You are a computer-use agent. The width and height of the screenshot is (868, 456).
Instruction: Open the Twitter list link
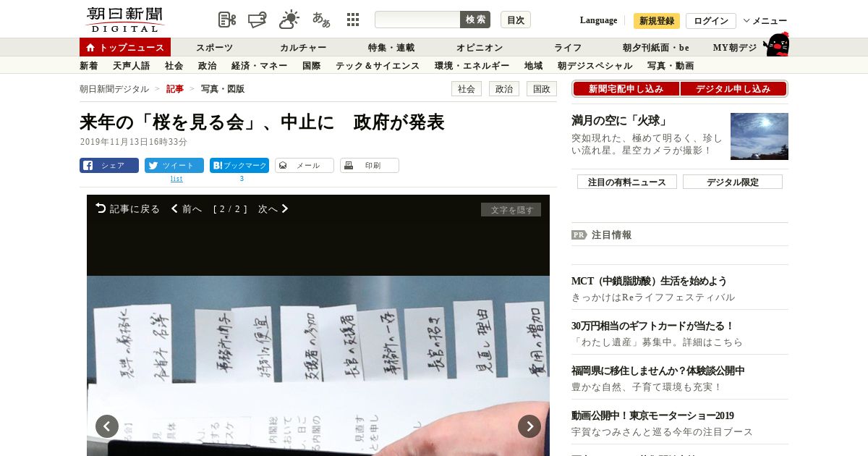tap(176, 178)
